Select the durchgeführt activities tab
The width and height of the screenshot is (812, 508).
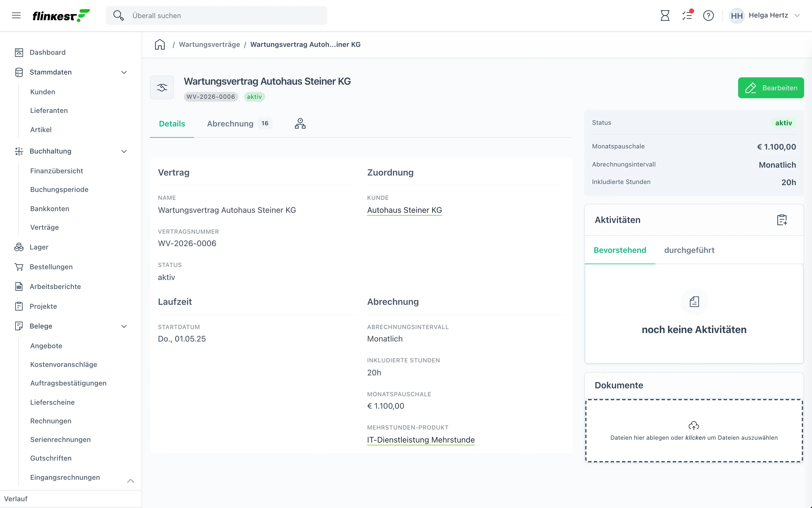point(689,250)
